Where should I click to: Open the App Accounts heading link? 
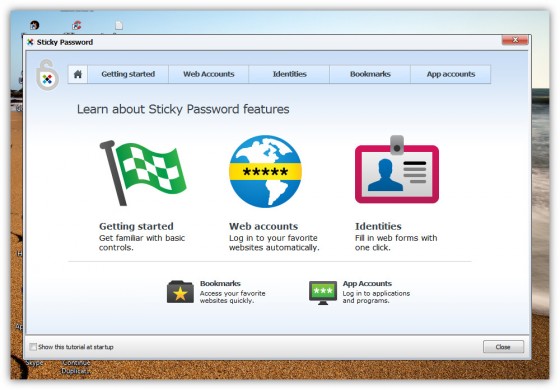[x=367, y=284]
